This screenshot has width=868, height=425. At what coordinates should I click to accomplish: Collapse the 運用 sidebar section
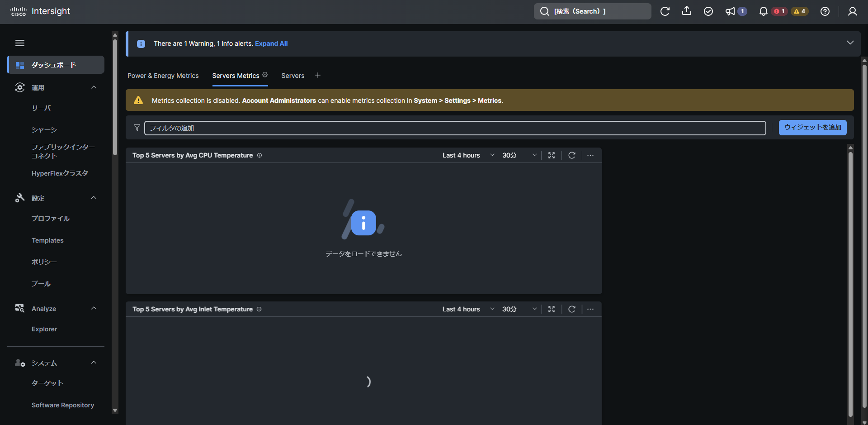click(x=94, y=87)
